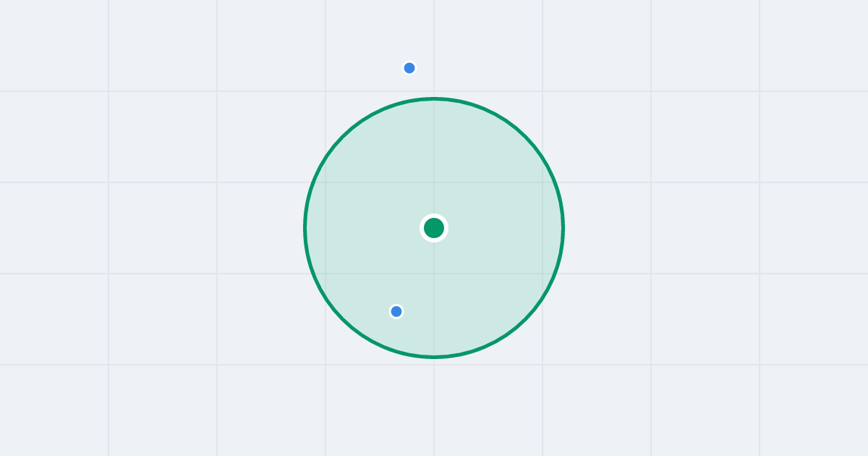Click the shaded area directly above the center dot
868x456 pixels.
pyautogui.click(x=434, y=159)
